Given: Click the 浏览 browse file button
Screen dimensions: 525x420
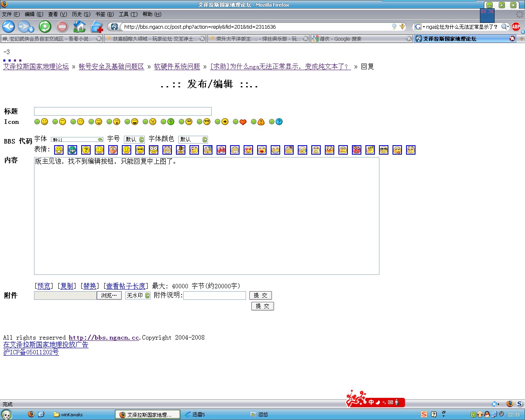Looking at the screenshot, I should point(109,295).
